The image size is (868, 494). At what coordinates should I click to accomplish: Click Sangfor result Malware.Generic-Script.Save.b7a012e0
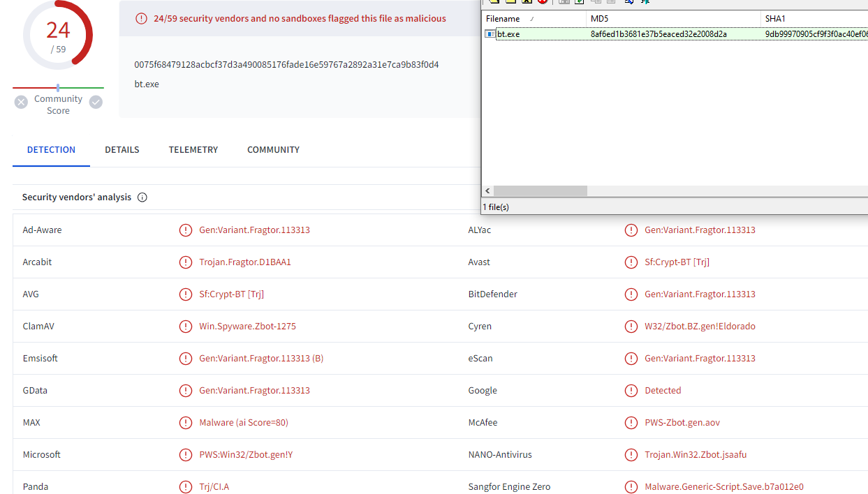[x=724, y=487]
